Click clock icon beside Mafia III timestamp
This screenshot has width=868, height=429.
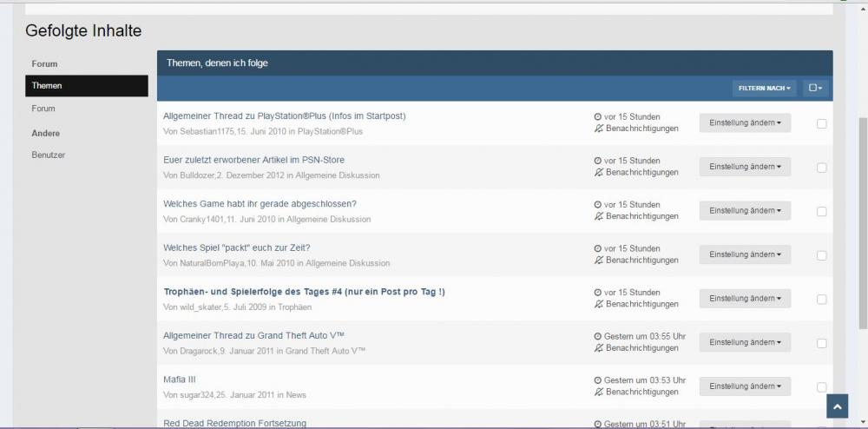pos(597,380)
